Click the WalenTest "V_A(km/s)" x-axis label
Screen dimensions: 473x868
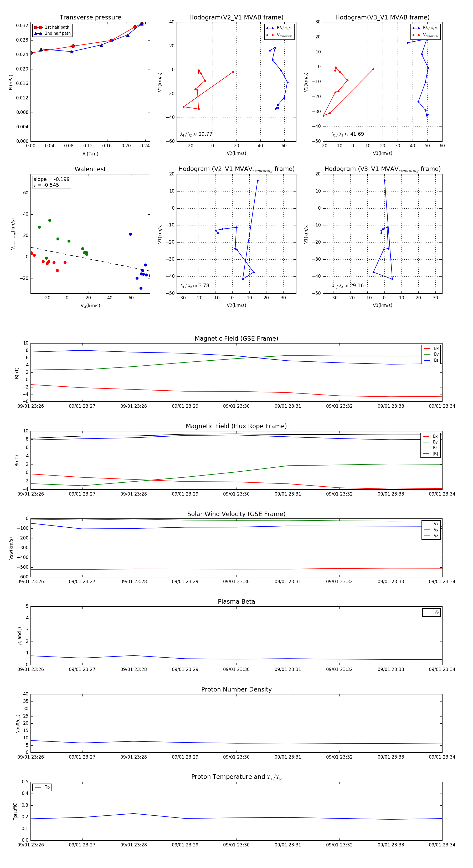[90, 306]
